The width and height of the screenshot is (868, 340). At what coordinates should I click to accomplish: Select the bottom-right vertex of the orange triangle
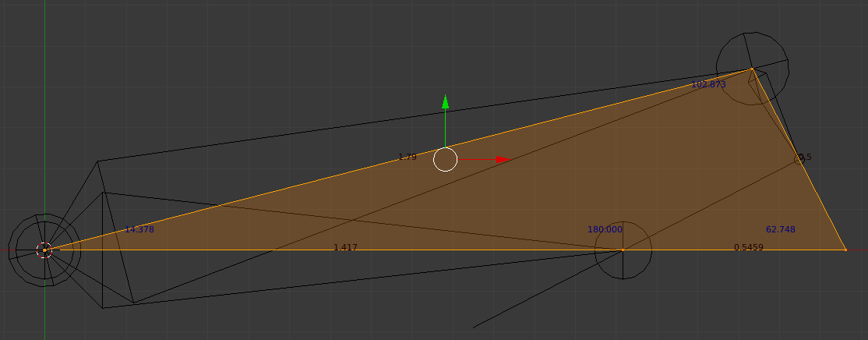click(845, 250)
